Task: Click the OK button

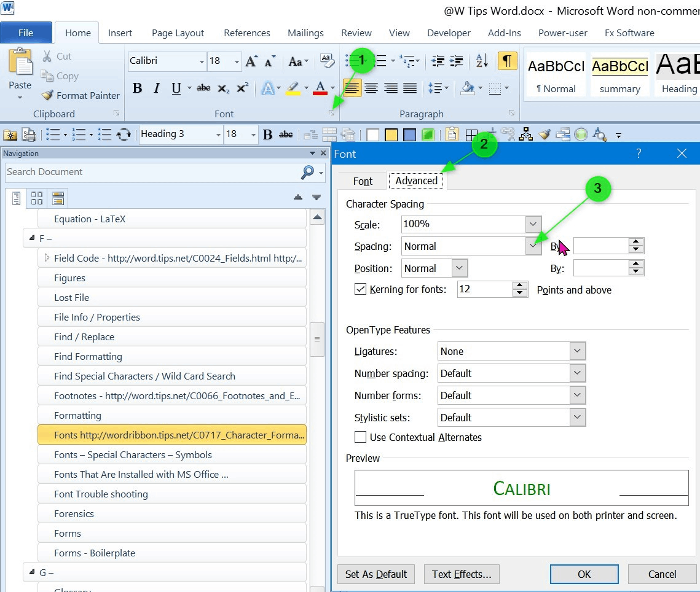Action: coord(584,574)
